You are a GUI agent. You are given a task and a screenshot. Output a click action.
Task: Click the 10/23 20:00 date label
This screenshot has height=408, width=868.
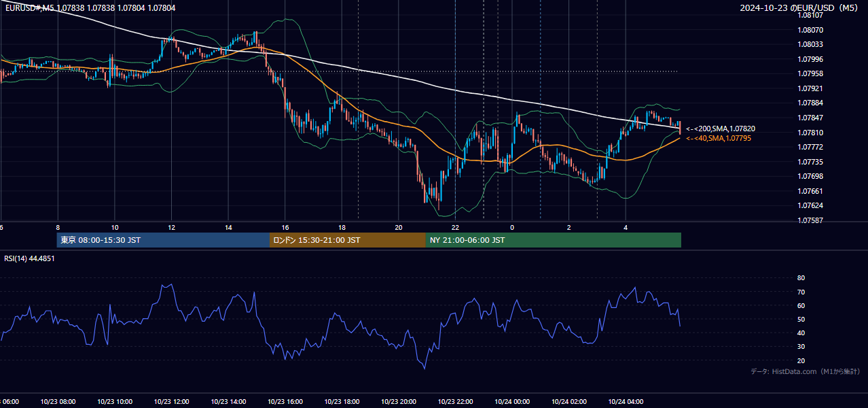click(399, 402)
